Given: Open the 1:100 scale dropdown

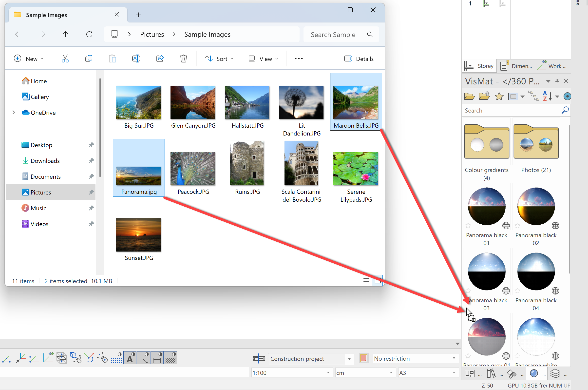Looking at the screenshot, I should click(x=328, y=372).
